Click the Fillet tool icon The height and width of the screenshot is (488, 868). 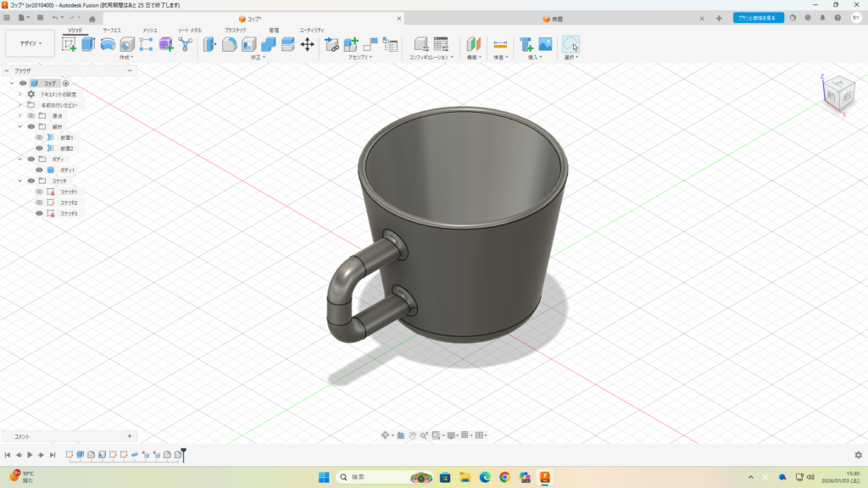[x=229, y=44]
